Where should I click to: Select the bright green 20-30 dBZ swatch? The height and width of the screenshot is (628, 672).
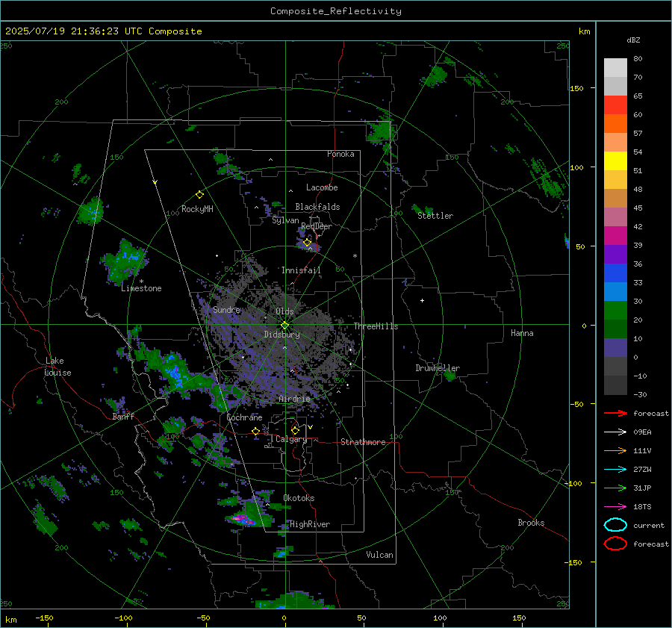(x=615, y=310)
